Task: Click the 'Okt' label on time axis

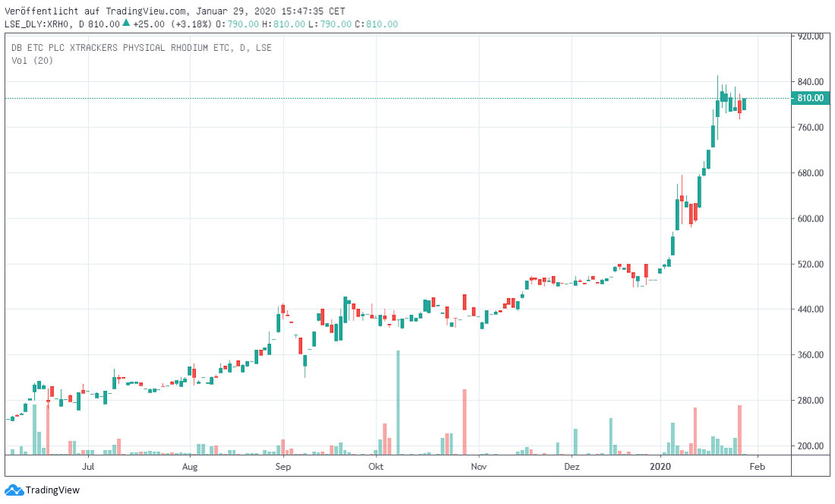Action: [x=376, y=466]
